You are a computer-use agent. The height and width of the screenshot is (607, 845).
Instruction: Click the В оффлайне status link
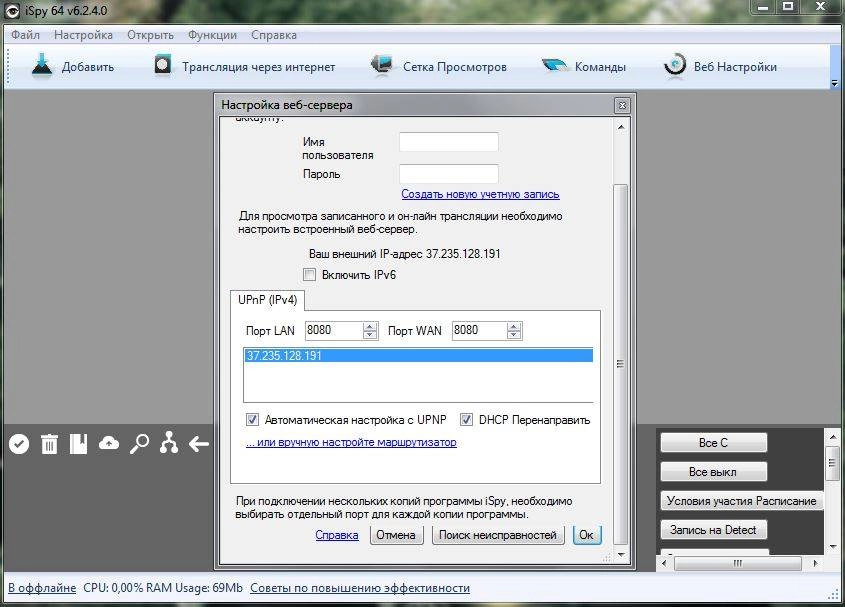click(x=42, y=588)
